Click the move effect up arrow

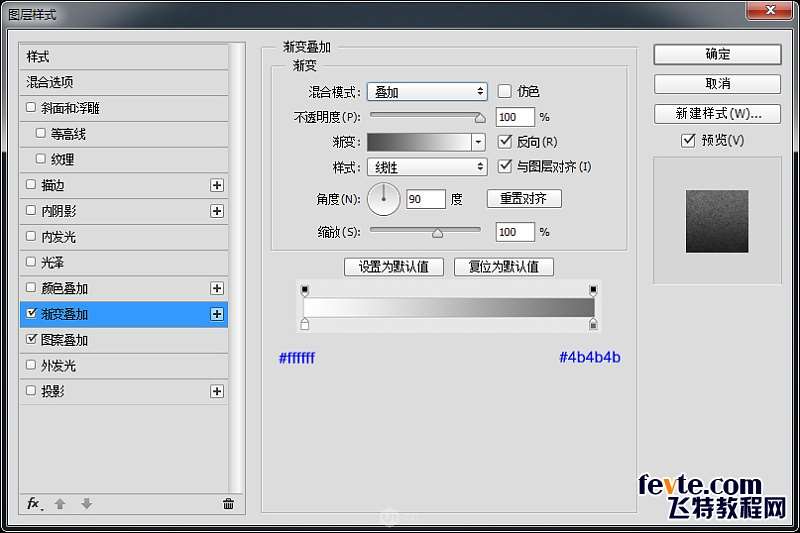click(60, 504)
